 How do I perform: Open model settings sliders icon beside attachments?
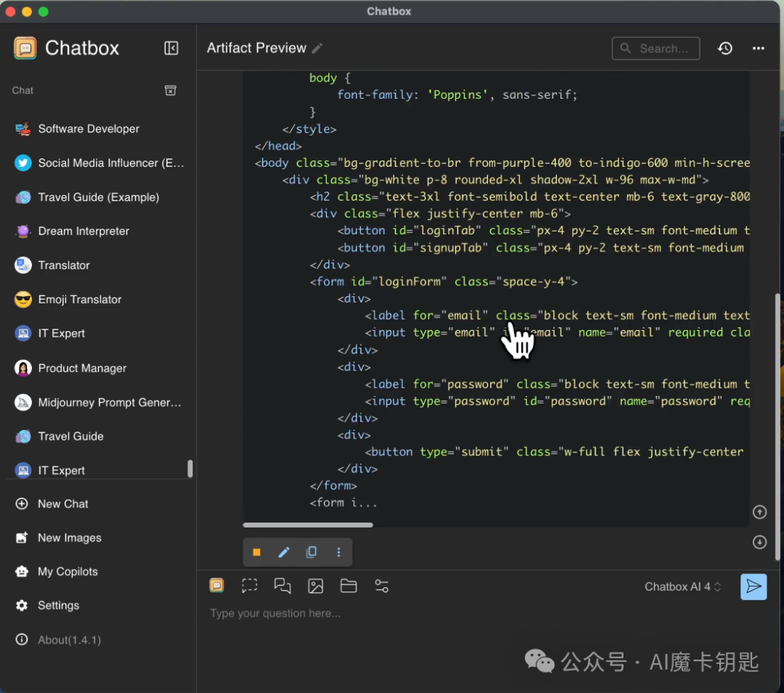(382, 586)
